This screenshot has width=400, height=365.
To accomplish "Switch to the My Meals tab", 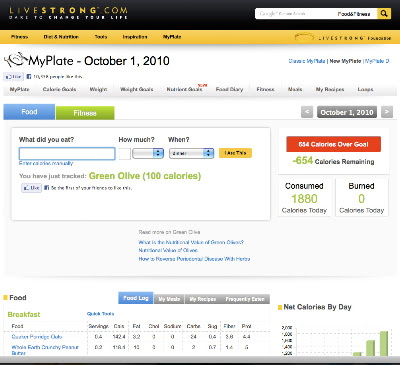I will [169, 299].
